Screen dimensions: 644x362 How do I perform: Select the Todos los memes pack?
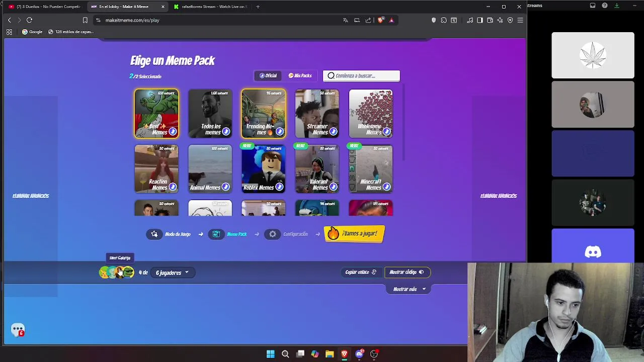click(x=210, y=114)
